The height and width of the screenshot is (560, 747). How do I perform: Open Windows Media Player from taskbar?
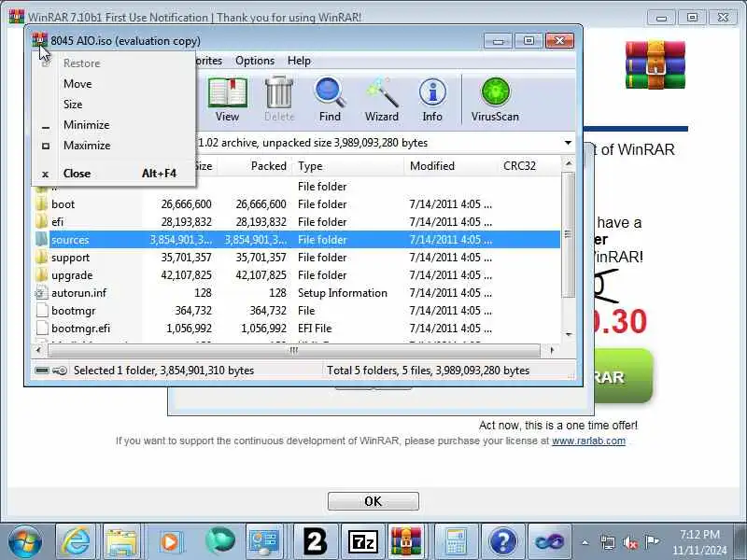coord(171,541)
